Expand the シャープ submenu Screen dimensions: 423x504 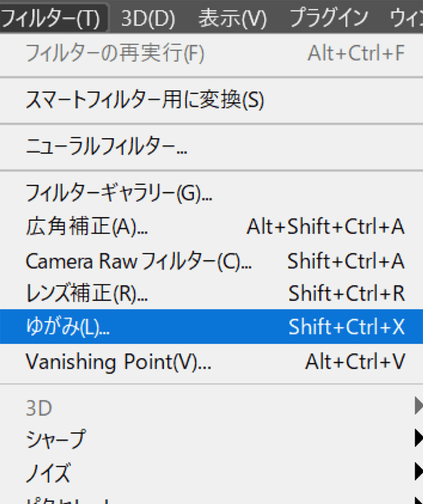point(55,439)
